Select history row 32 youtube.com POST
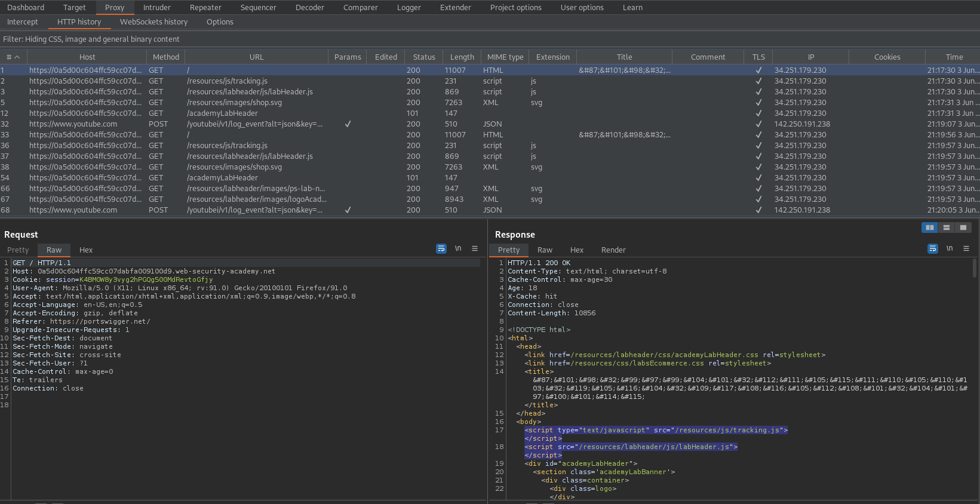Image resolution: width=980 pixels, height=504 pixels. coord(490,124)
